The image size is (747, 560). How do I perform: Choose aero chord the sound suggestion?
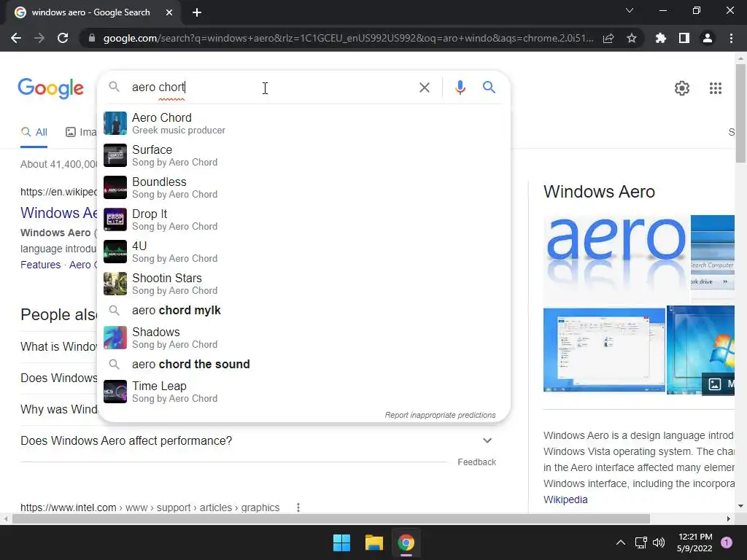[x=304, y=365]
